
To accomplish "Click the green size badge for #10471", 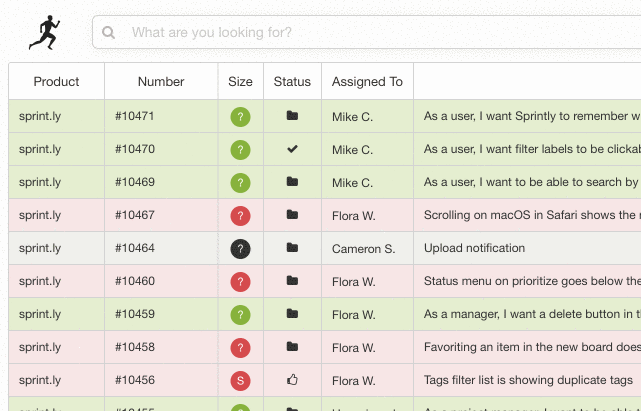I will (240, 117).
